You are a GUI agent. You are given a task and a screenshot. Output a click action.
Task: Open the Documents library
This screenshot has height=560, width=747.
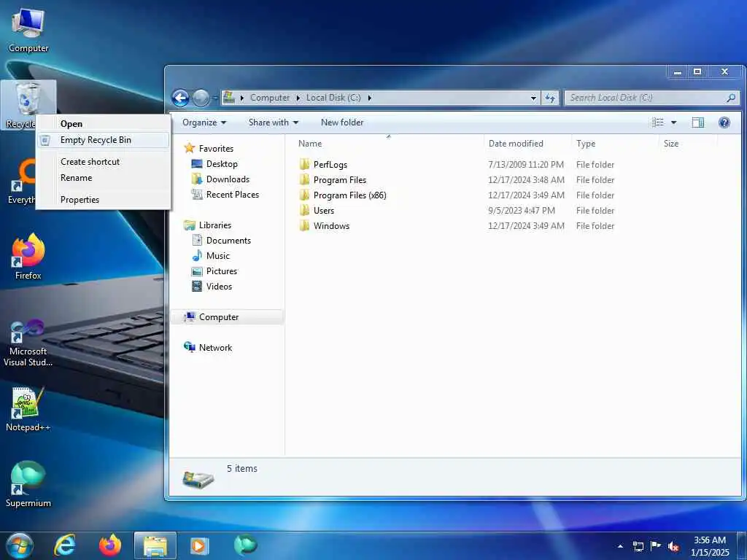coord(228,241)
